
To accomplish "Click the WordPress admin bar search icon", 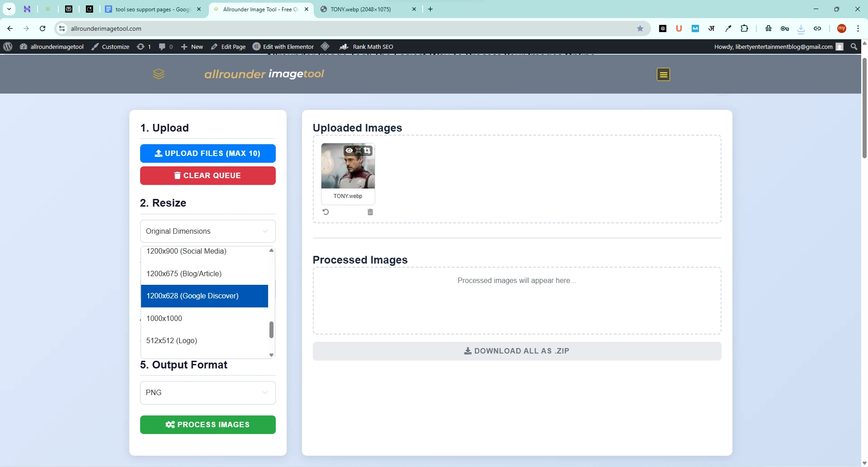I will pyautogui.click(x=854, y=47).
